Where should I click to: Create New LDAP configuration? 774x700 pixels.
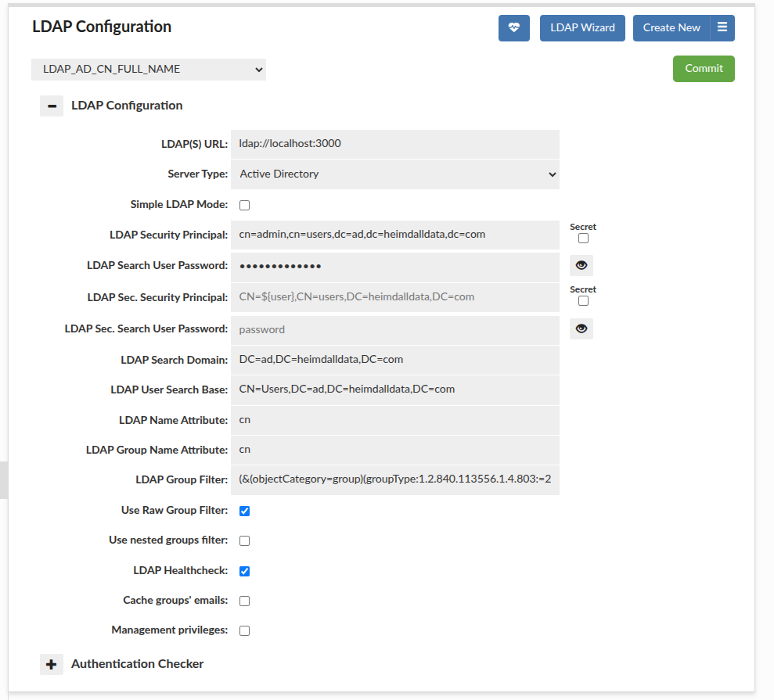pos(671,27)
